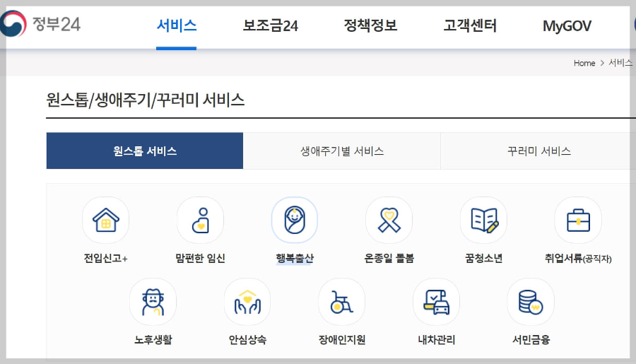Choose the 온종일 돌봄 ribbon icon
Image resolution: width=636 pixels, height=364 pixels.
click(389, 221)
